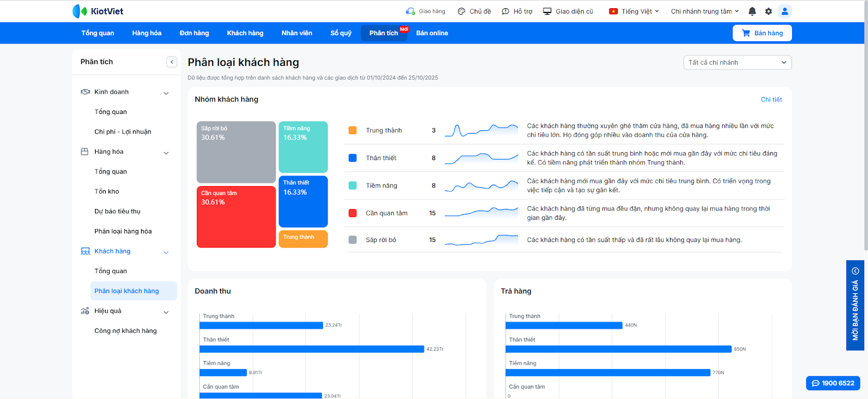Collapse the Khách hàng sidebar section chevron
The image size is (868, 399).
[x=166, y=252]
